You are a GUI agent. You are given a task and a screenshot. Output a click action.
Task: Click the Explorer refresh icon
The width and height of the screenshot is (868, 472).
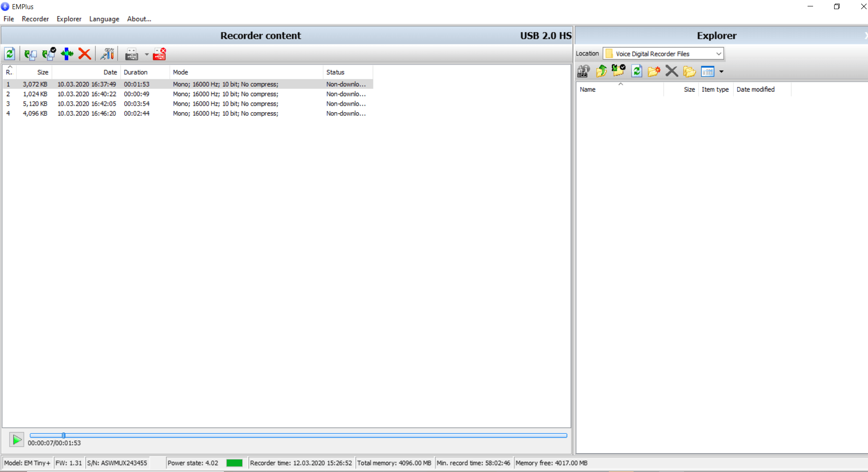pyautogui.click(x=636, y=71)
